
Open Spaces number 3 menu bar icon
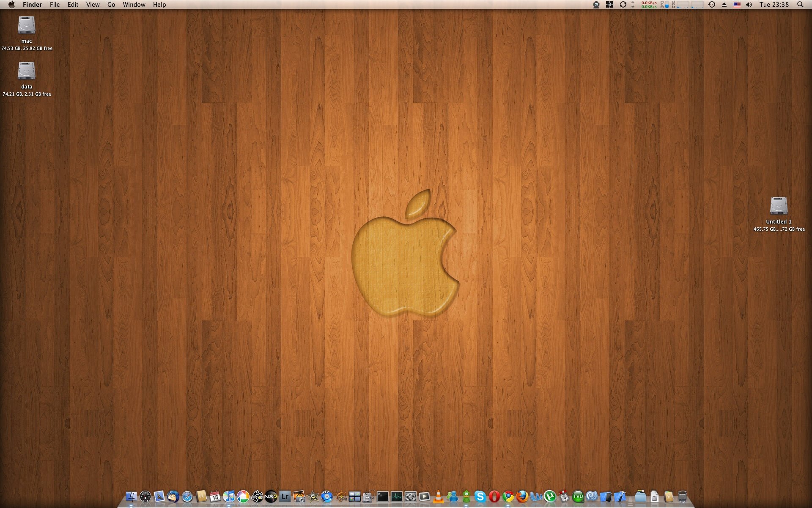(609, 5)
